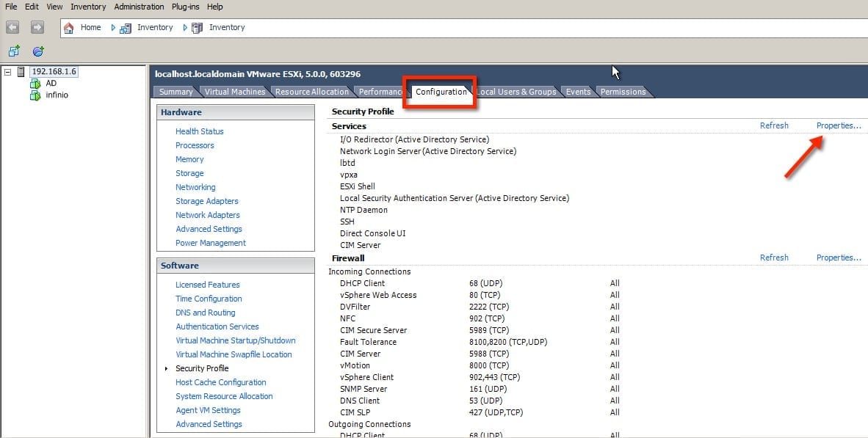Click the first Inventory breadcrumb icon
The height and width of the screenshot is (438, 868).
(126, 28)
